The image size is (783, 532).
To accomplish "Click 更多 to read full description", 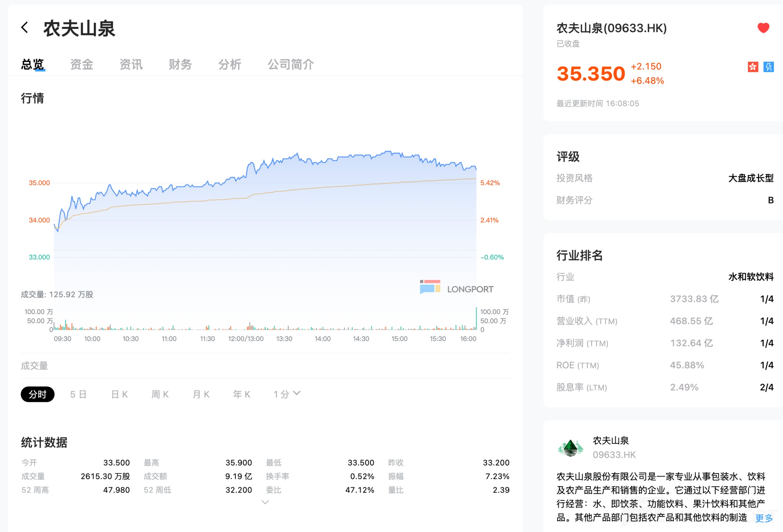I will pyautogui.click(x=764, y=518).
